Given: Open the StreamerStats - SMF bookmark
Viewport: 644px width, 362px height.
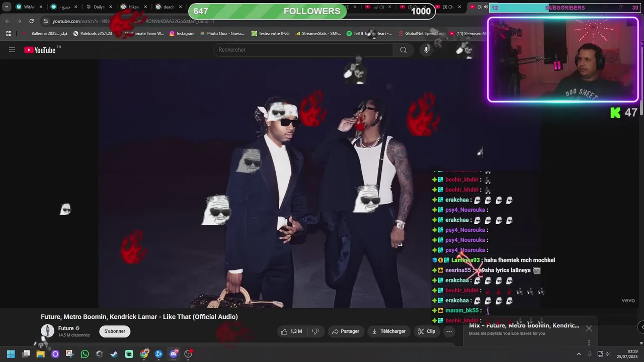Looking at the screenshot, I should coord(317,34).
